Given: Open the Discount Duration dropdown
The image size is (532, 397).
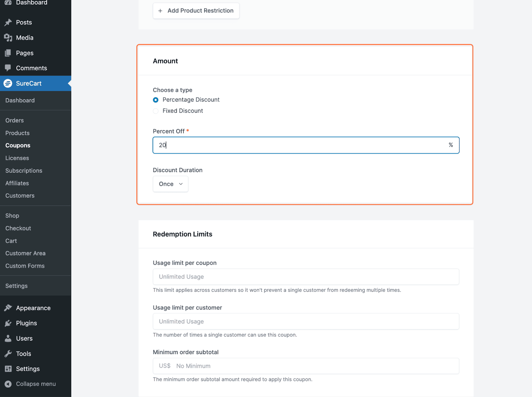Looking at the screenshot, I should coord(171,184).
